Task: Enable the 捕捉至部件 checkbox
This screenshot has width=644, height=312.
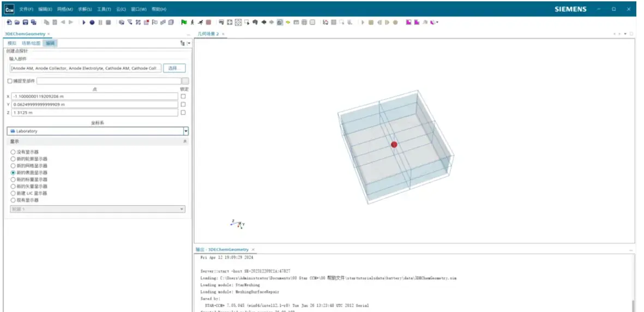Action: point(10,81)
